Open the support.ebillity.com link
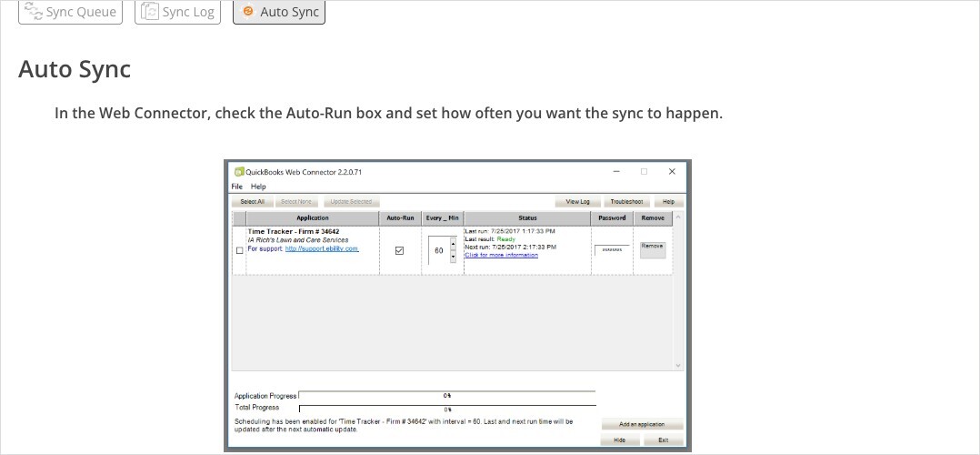The image size is (980, 455). point(322,248)
